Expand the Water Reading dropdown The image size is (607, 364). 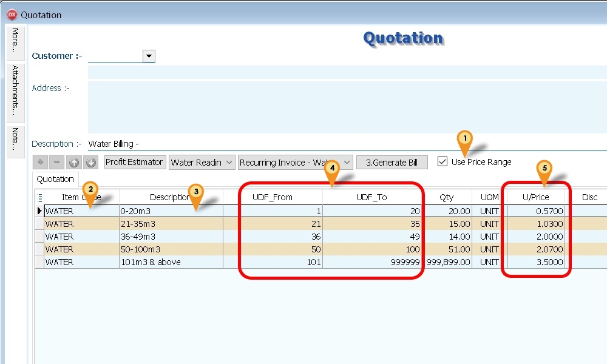click(229, 163)
